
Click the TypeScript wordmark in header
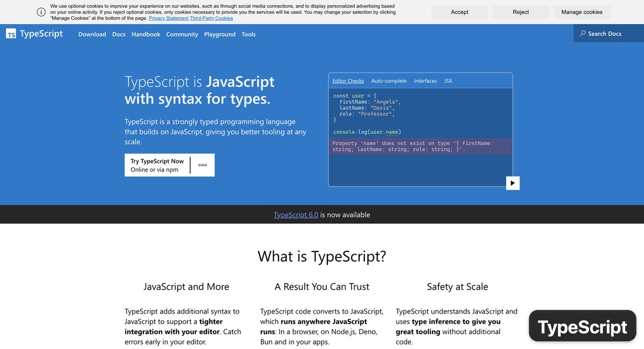[x=41, y=34]
